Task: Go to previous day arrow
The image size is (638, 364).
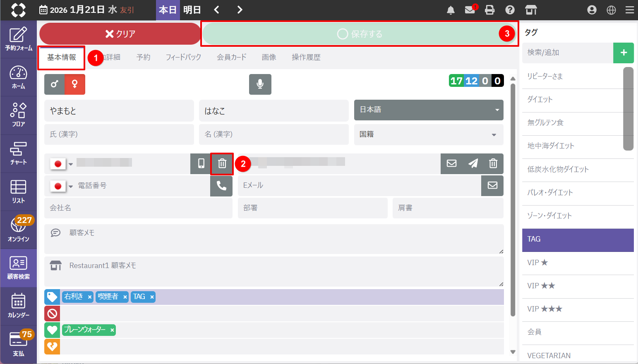Action: pyautogui.click(x=217, y=10)
